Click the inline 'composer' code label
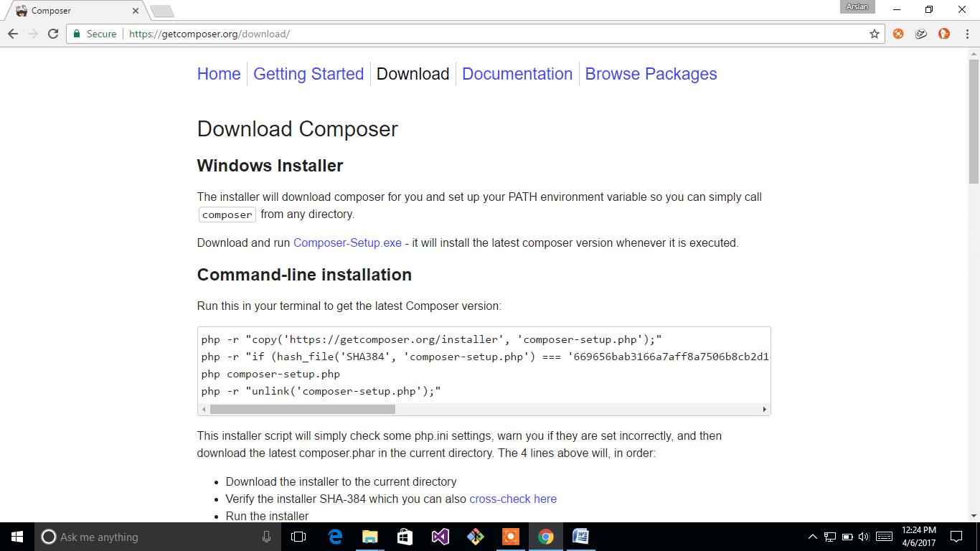The image size is (980, 551). 227,215
